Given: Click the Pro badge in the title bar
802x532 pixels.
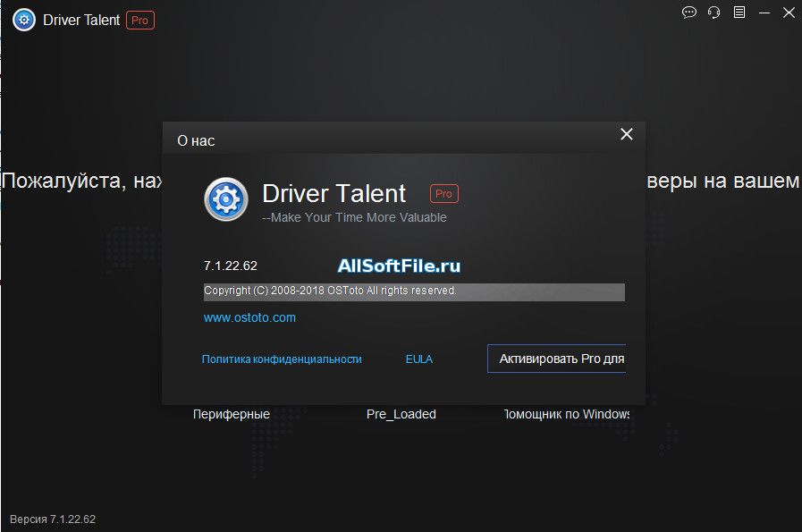Looking at the screenshot, I should (140, 21).
